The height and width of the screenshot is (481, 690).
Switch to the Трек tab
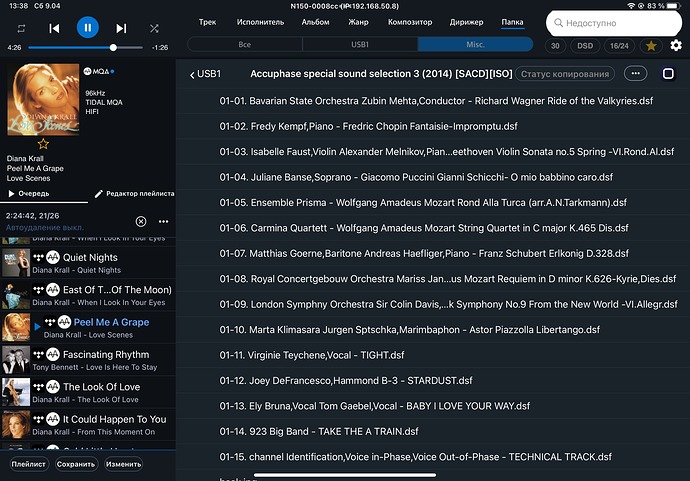[207, 22]
